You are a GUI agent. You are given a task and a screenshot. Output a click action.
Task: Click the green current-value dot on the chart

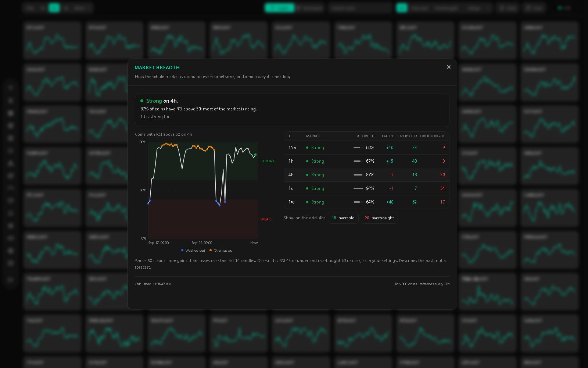(x=255, y=155)
